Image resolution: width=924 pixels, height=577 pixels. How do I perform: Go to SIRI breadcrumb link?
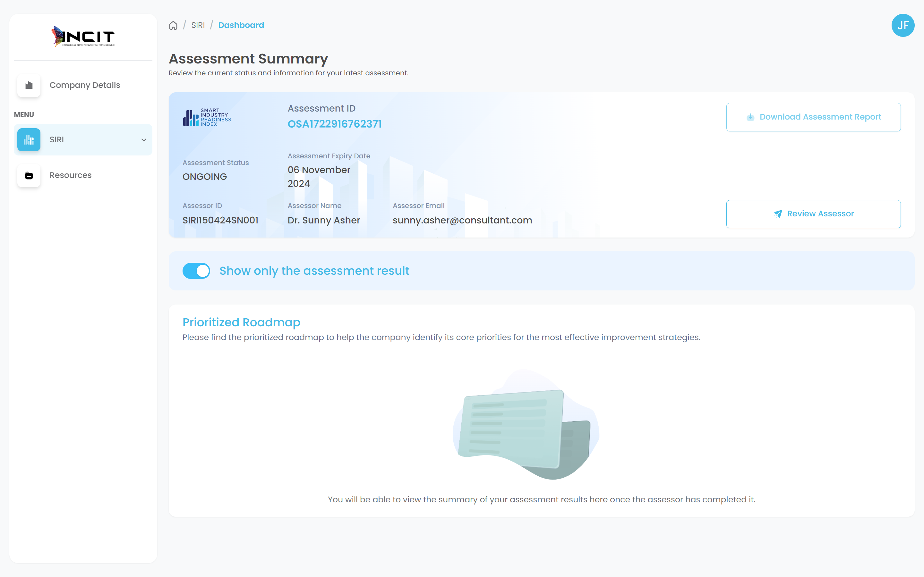click(x=198, y=25)
